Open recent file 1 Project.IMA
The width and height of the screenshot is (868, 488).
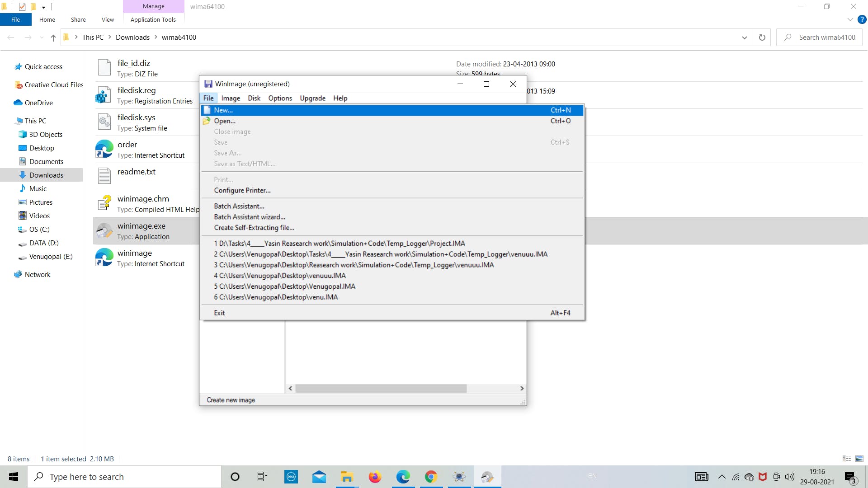(392, 244)
